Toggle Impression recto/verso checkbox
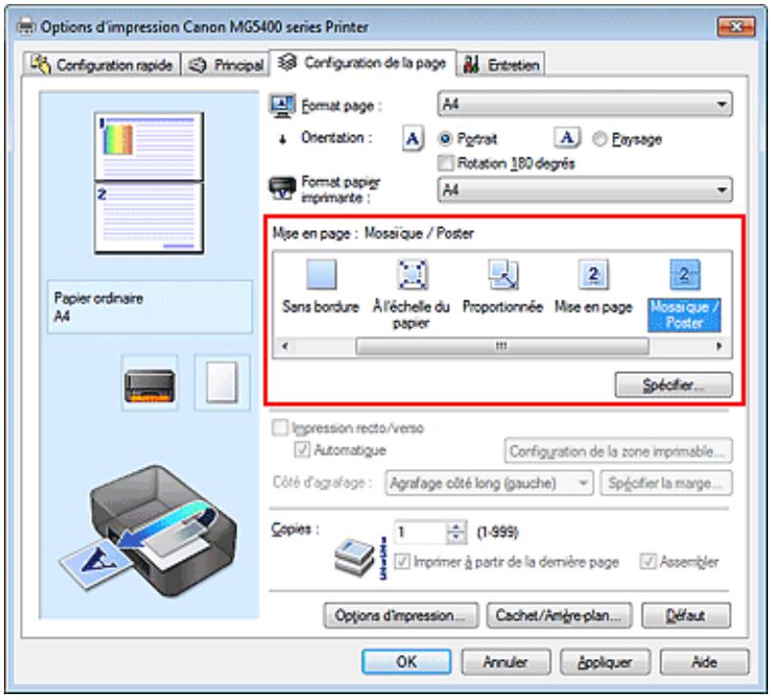Viewport: 771px width, 700px height. click(280, 428)
